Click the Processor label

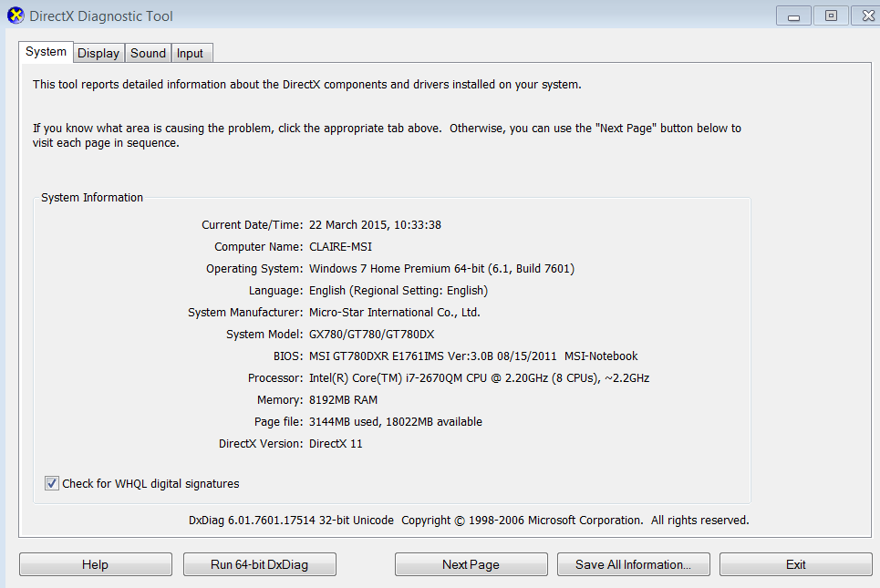275,378
